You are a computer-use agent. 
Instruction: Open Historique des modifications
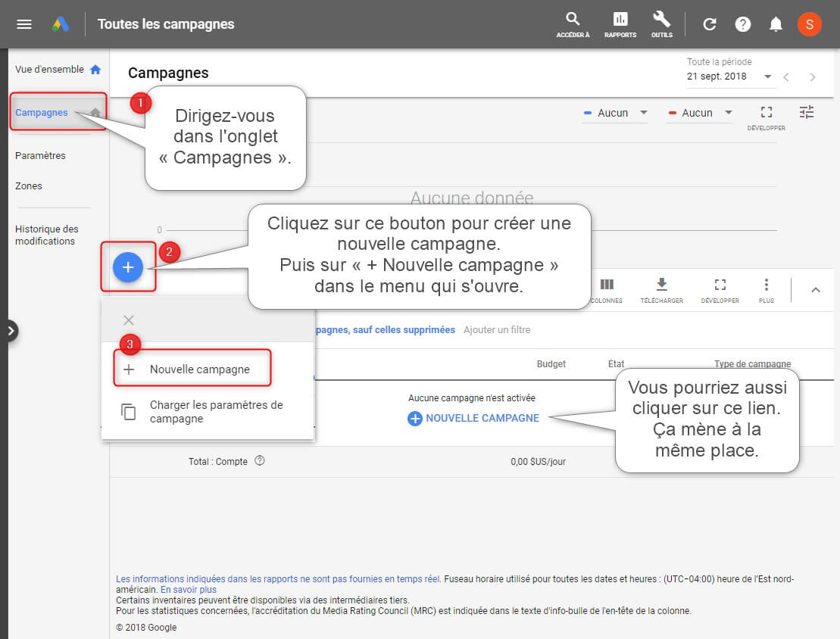[x=47, y=235]
